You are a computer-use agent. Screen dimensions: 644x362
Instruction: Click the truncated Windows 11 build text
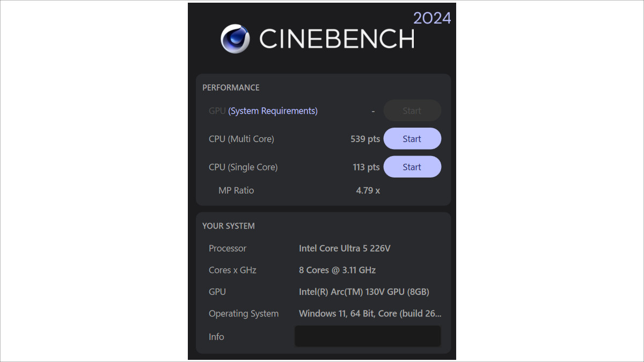coord(370,313)
